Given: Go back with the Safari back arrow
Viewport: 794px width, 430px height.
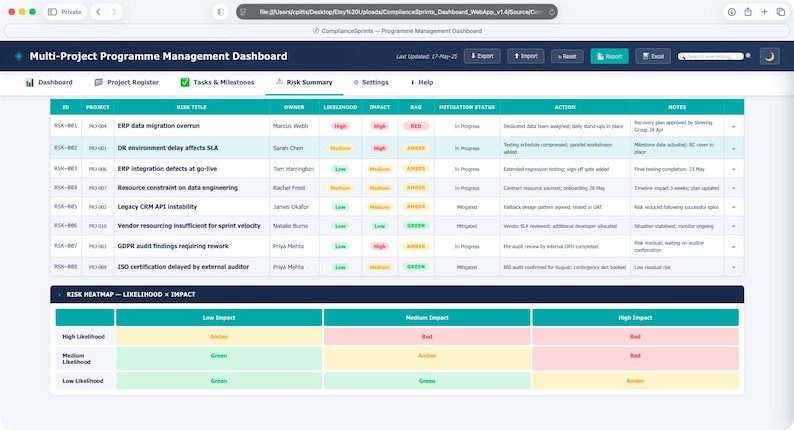Looking at the screenshot, I should [98, 12].
